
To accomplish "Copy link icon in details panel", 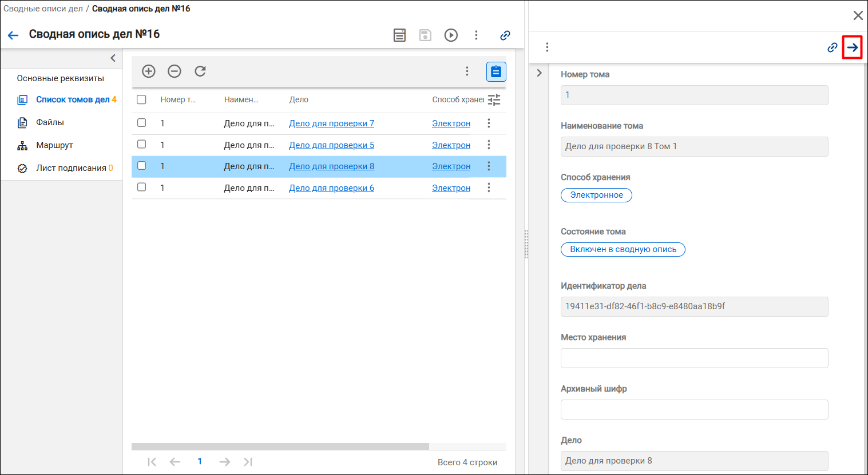I will point(833,47).
